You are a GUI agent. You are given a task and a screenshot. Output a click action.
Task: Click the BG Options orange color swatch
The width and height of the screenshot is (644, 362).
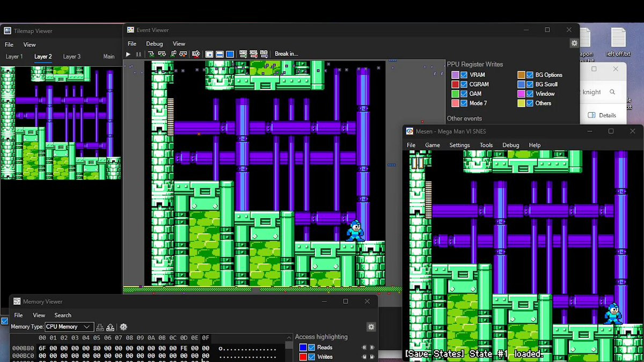pos(521,75)
